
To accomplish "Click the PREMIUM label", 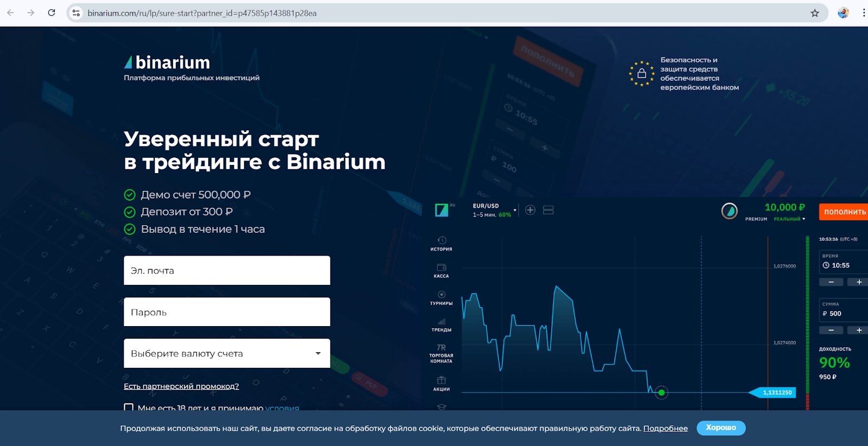I will (x=756, y=219).
